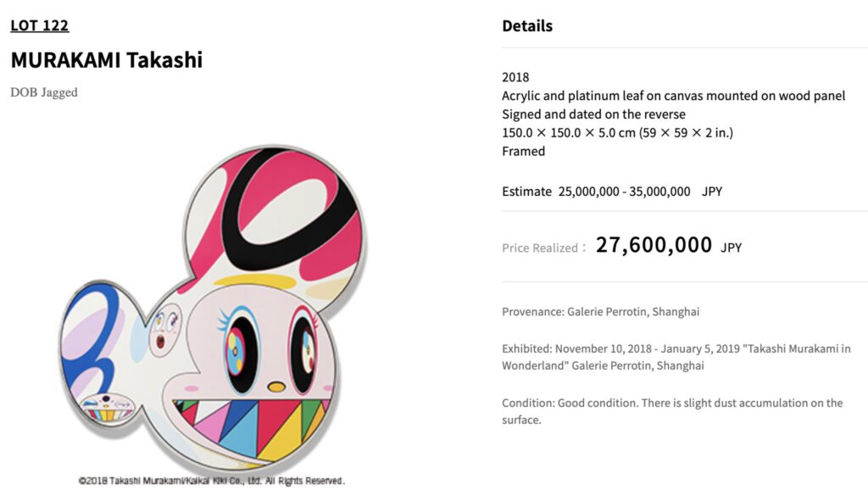The width and height of the screenshot is (868, 501).
Task: Select the acrylic and platinum leaf medium line
Action: tap(673, 96)
